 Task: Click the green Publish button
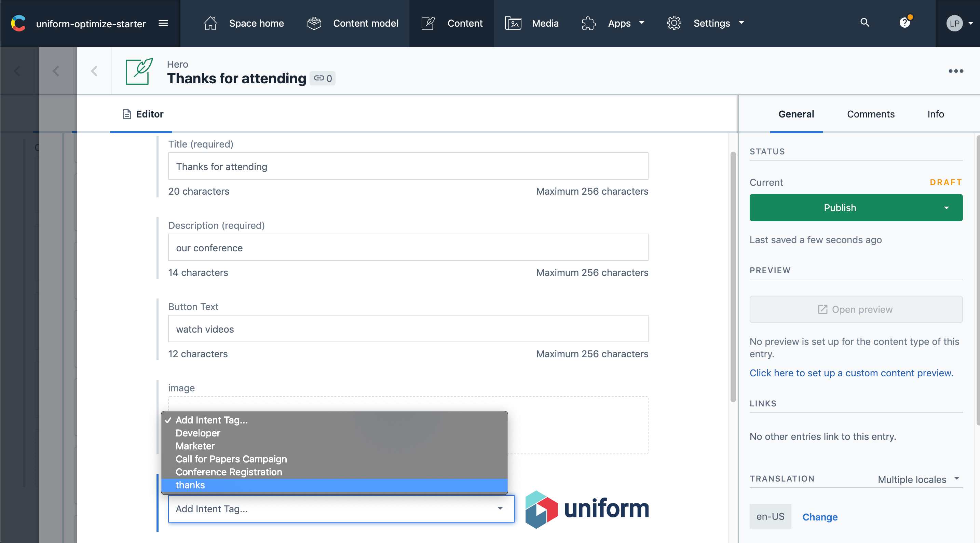(840, 208)
